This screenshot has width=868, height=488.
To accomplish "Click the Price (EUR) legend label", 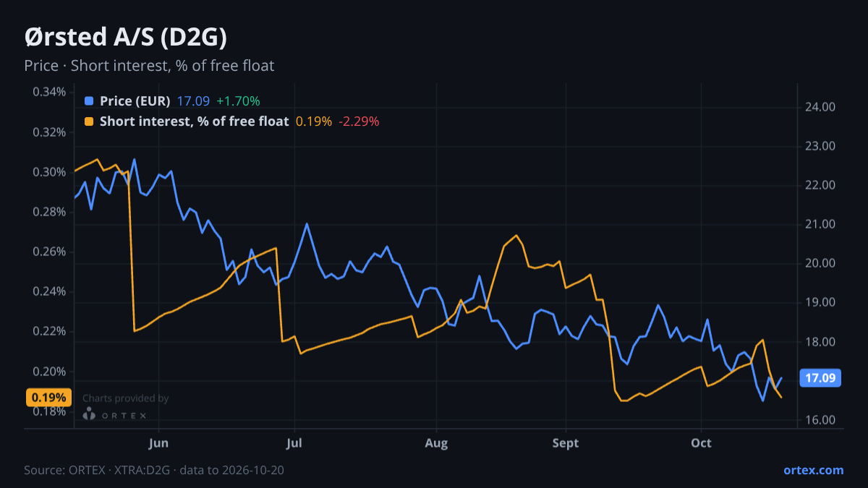I will tap(135, 101).
